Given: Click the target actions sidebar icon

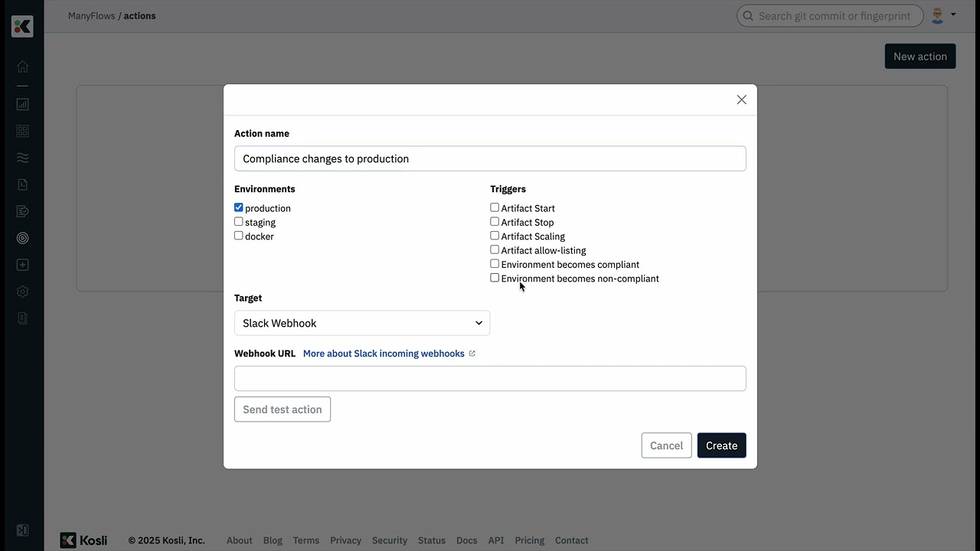Looking at the screenshot, I should 22,238.
